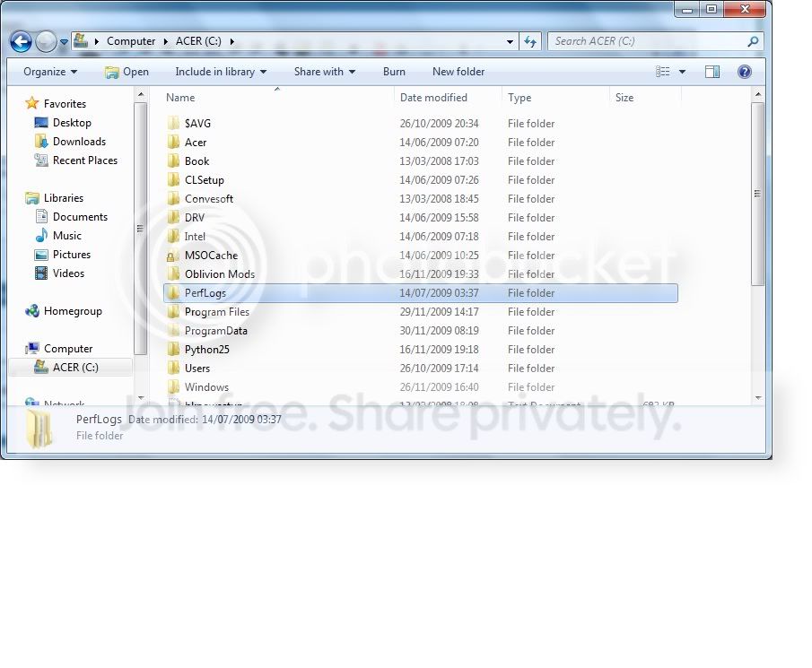
Task: Open the address bar history dropdown
Action: point(511,42)
